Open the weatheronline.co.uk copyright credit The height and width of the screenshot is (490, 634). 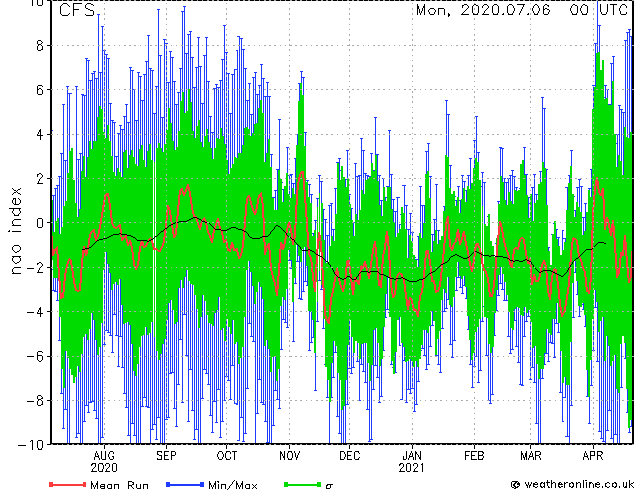[x=572, y=484]
